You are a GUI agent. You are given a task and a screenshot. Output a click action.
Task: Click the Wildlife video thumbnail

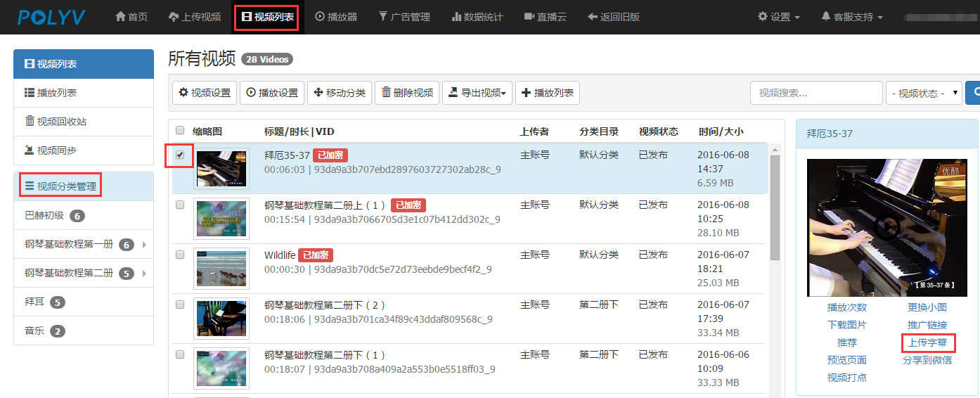[x=221, y=269]
